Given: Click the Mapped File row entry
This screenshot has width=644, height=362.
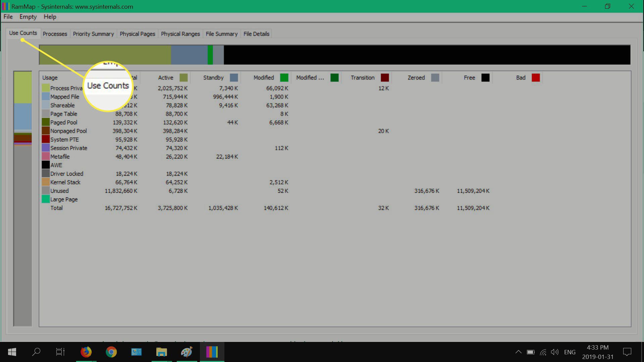Looking at the screenshot, I should pos(65,97).
